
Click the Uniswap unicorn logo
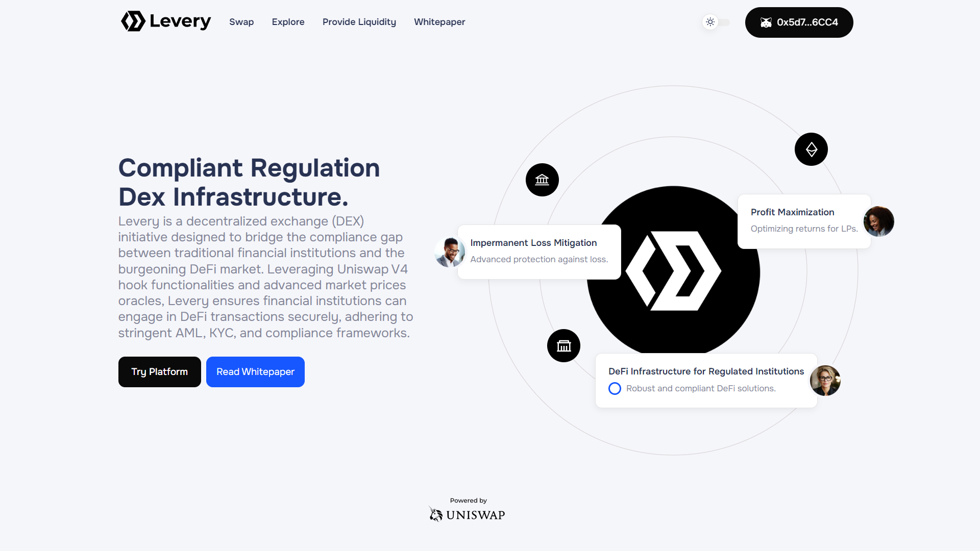436,514
